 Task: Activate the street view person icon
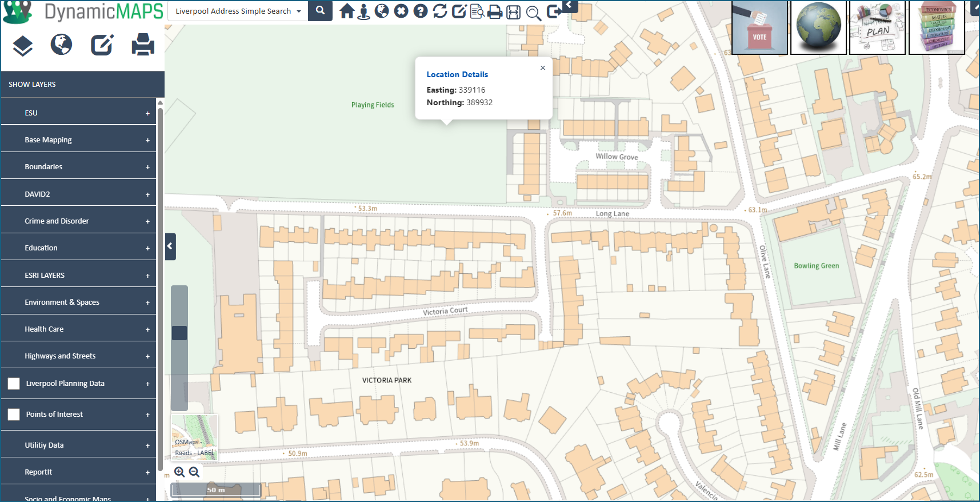point(363,11)
